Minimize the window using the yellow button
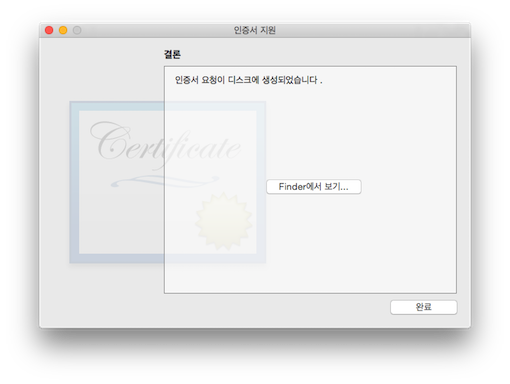510x384 pixels. 63,30
